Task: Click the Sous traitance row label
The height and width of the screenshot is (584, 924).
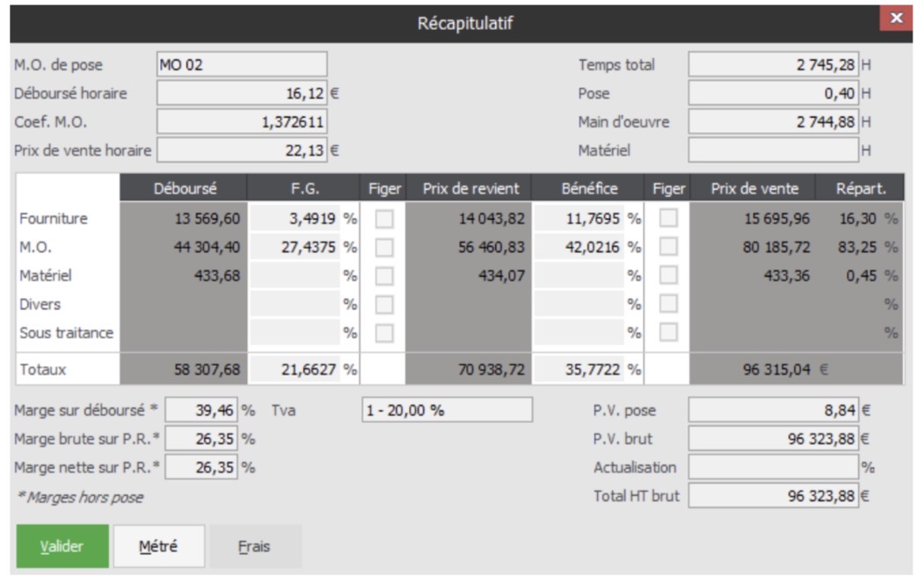Action: coord(66,333)
